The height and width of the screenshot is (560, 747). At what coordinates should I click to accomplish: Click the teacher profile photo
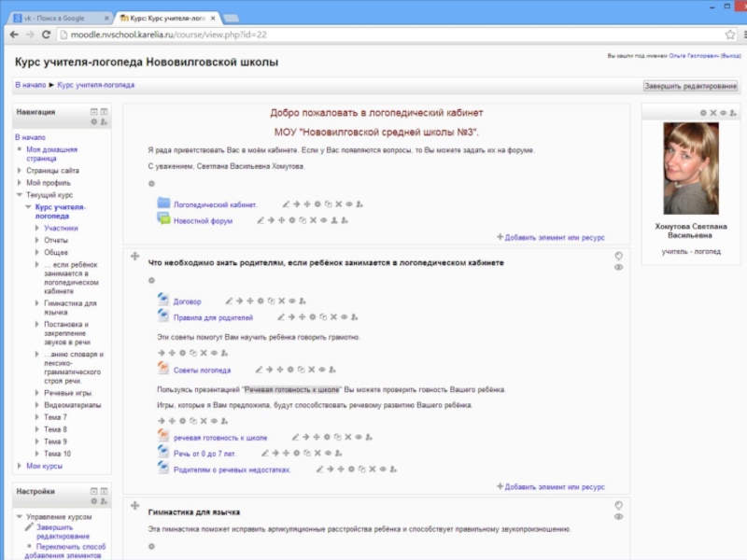(691, 168)
